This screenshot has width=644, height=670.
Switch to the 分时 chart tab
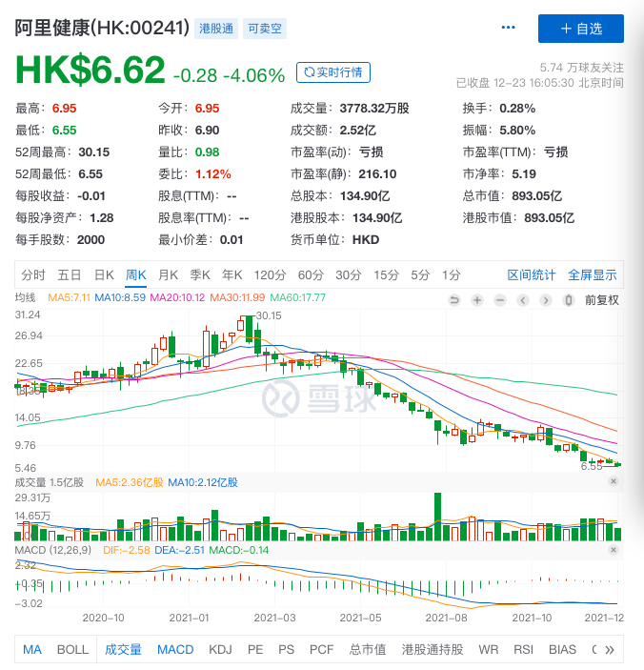(x=33, y=274)
